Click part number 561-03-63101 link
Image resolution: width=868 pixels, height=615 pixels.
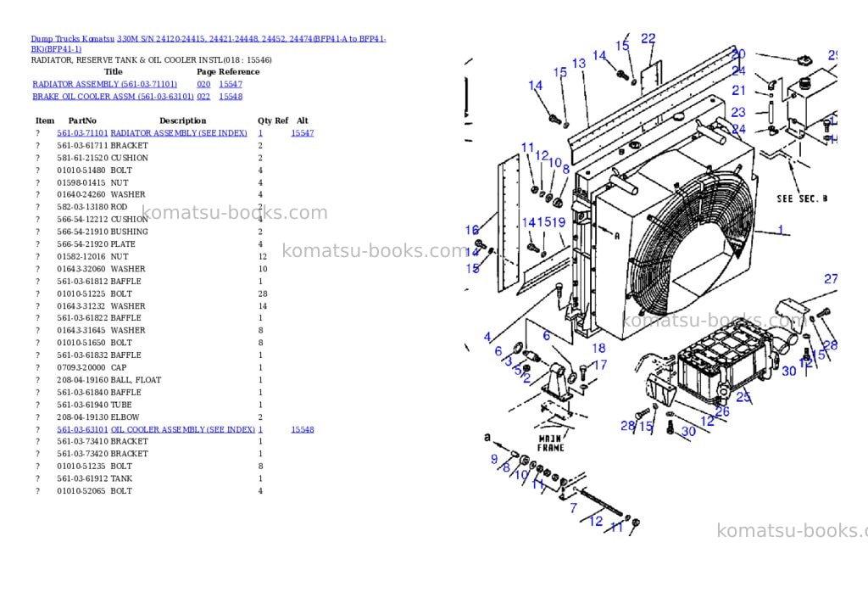click(82, 429)
